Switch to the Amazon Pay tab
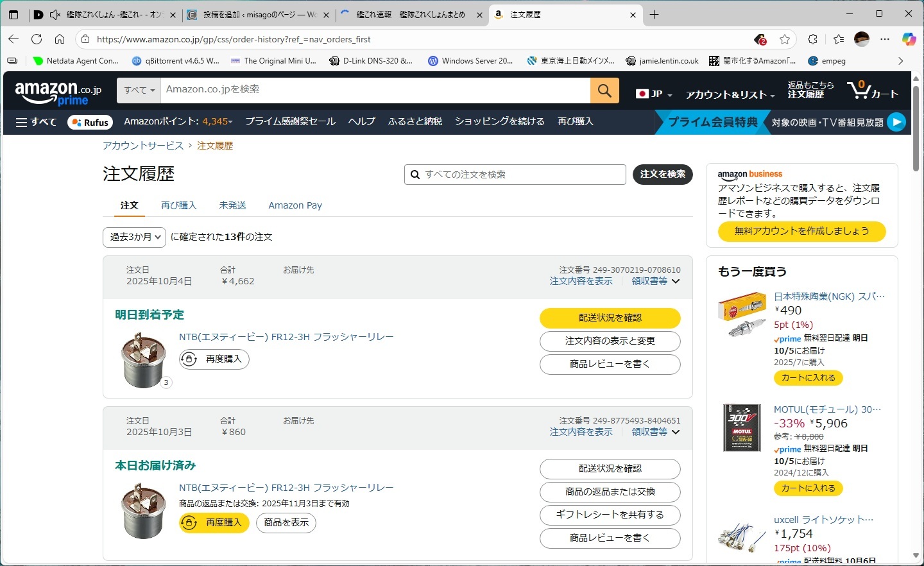Screen dimensions: 924x566 [295, 205]
